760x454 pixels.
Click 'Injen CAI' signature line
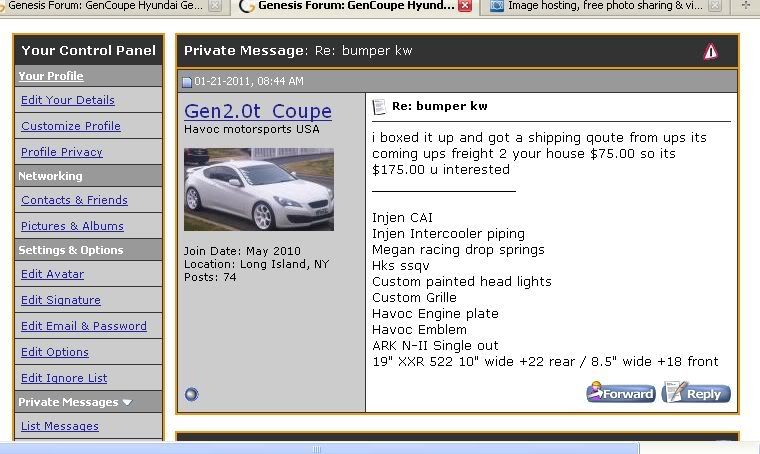coord(402,218)
